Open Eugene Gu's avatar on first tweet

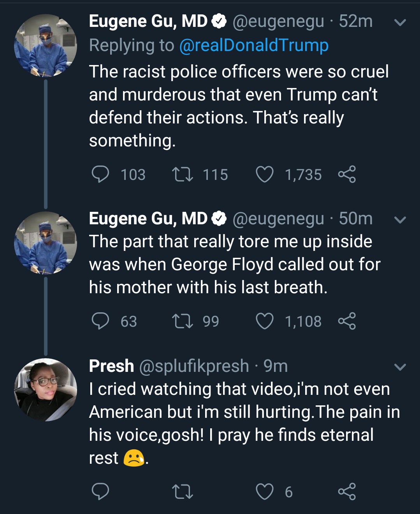click(x=46, y=46)
